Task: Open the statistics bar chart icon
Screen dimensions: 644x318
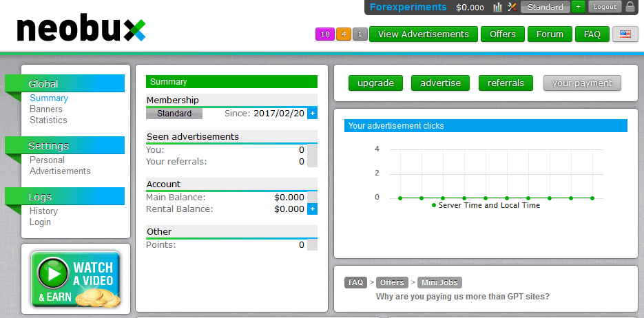Action: click(x=497, y=7)
